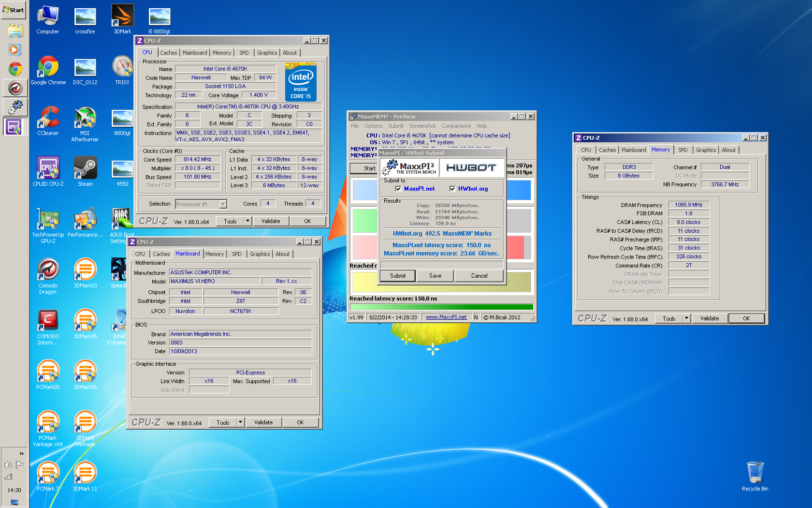The width and height of the screenshot is (812, 508).
Task: Click the Start button on the taskbar
Action: [14, 10]
